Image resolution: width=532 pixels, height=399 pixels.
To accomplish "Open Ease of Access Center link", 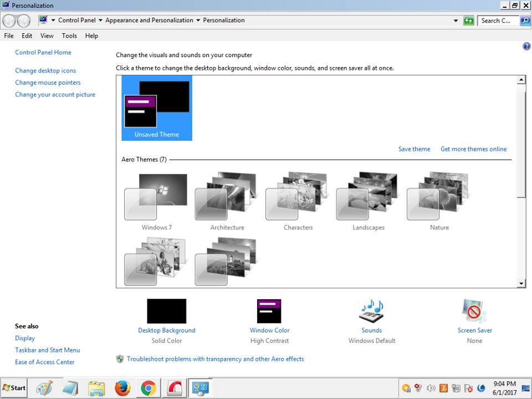I will pos(44,362).
